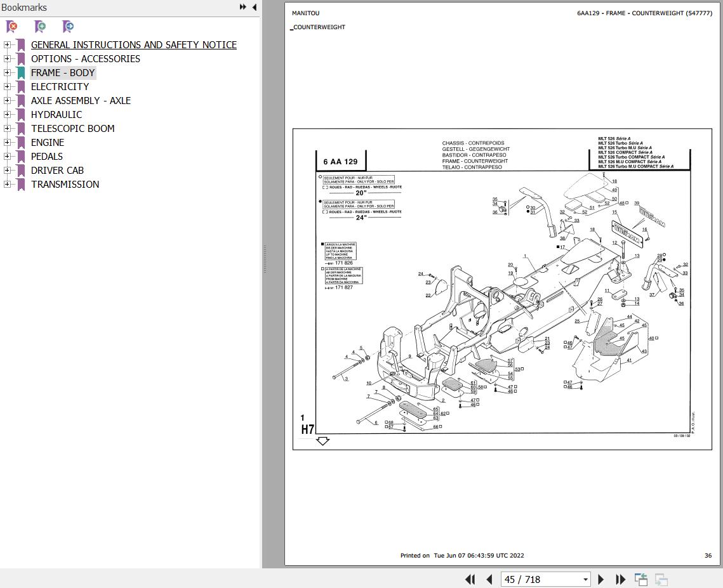Open the ELECTRICITY bookmark
The image size is (723, 588).
pyautogui.click(x=60, y=87)
